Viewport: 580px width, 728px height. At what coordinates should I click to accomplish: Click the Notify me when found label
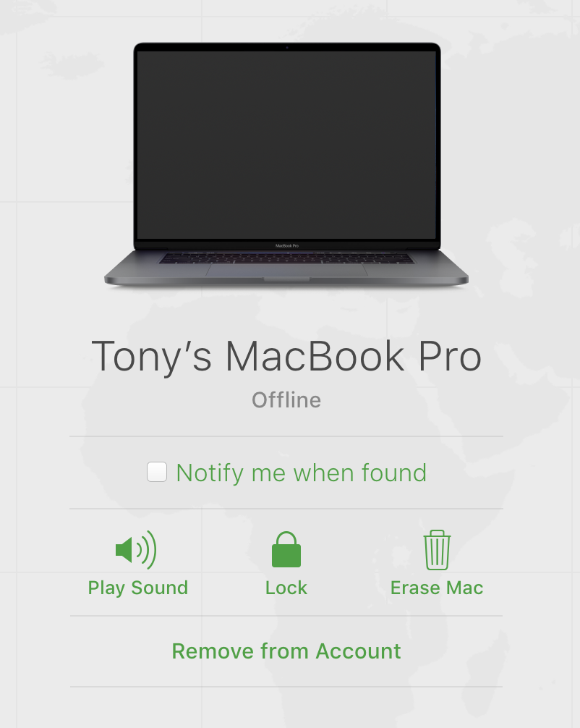[301, 473]
